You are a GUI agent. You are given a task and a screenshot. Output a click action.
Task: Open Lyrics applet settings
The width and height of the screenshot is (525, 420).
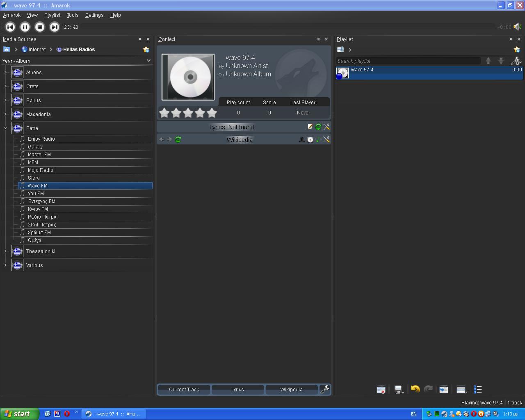pyautogui.click(x=326, y=127)
